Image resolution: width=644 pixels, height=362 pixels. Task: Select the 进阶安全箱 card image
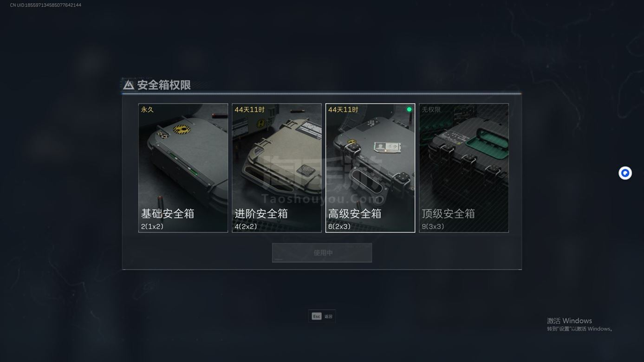point(277,168)
